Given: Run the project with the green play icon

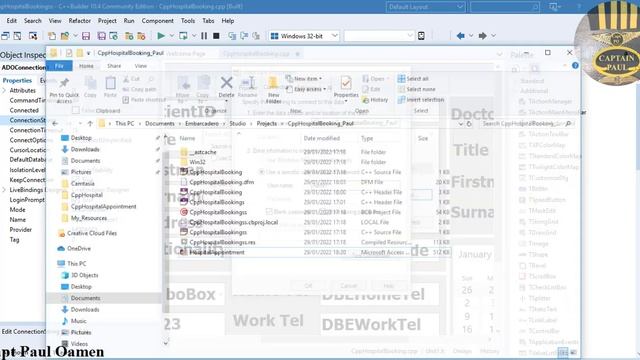Looking at the screenshot, I should 161,36.
